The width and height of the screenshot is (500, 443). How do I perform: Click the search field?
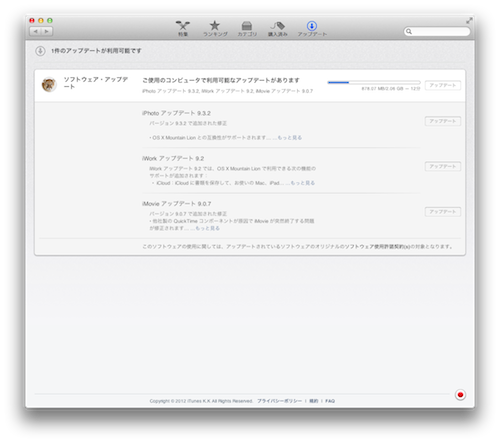[437, 32]
